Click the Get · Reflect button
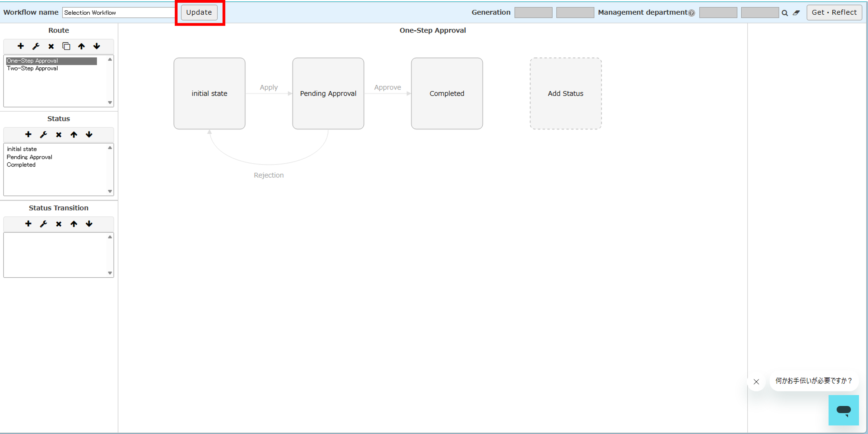Screen dimensions: 868x434 [834, 12]
